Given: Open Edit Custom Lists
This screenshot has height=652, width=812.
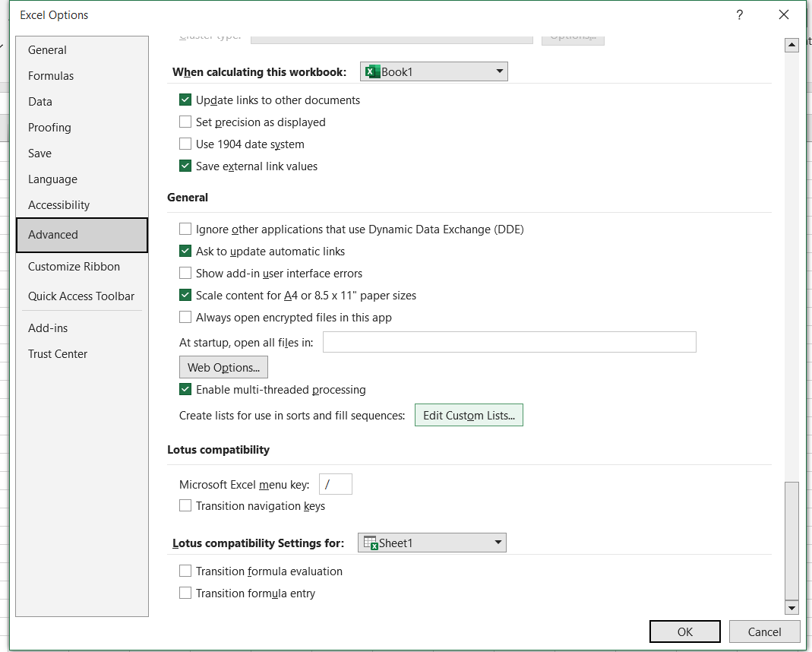Looking at the screenshot, I should [469, 415].
